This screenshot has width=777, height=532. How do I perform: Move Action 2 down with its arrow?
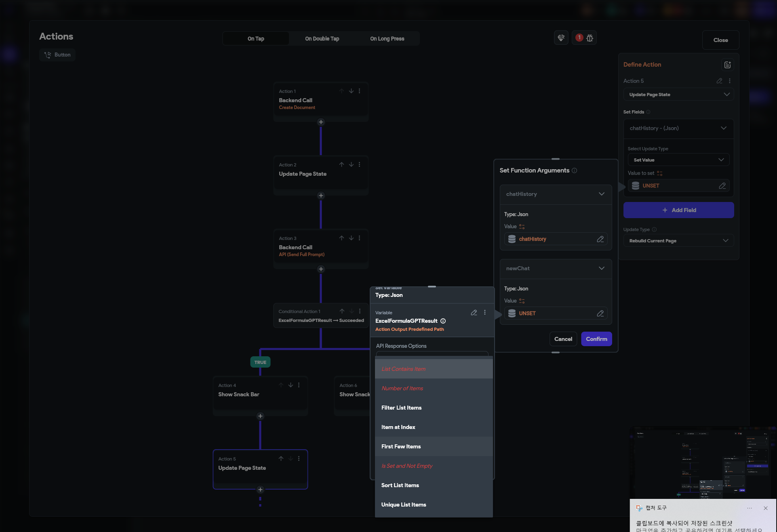351,165
